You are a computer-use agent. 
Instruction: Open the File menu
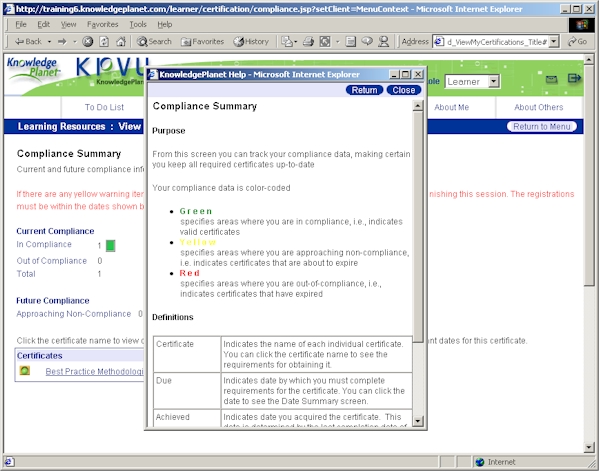(x=21, y=24)
